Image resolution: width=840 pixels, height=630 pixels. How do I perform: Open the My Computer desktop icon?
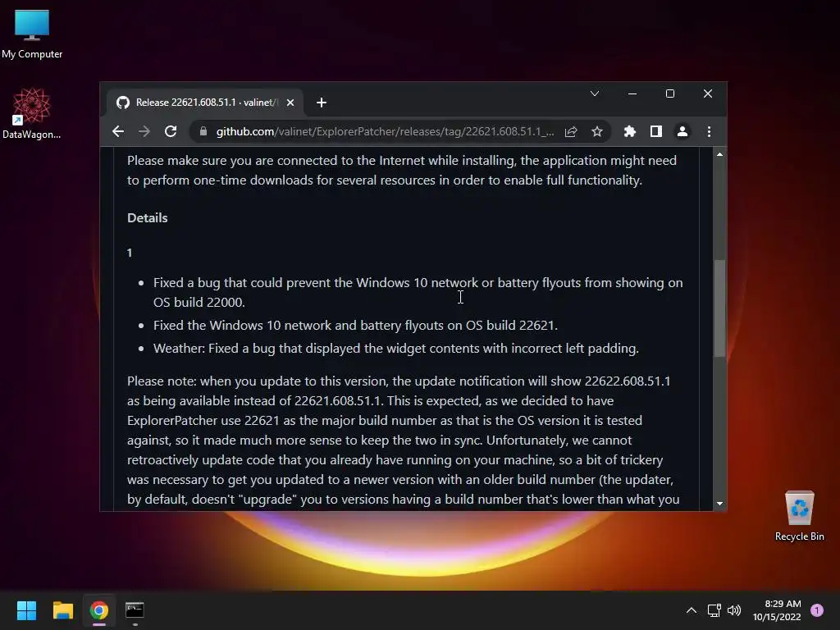32,34
